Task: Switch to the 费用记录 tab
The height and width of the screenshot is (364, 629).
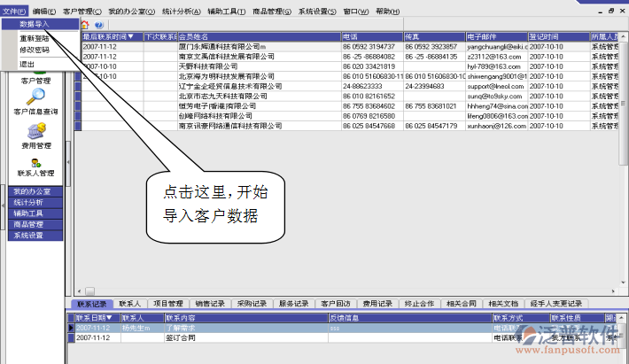Action: click(x=377, y=304)
